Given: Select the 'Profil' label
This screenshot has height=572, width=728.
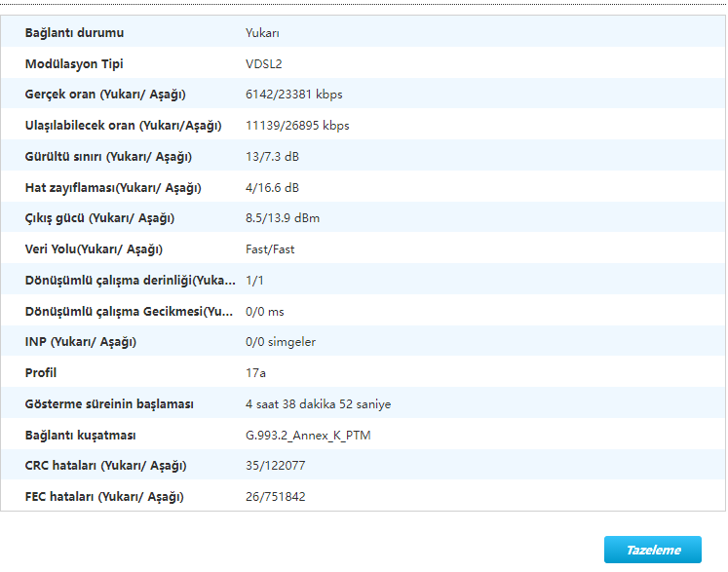Looking at the screenshot, I should 40,373.
